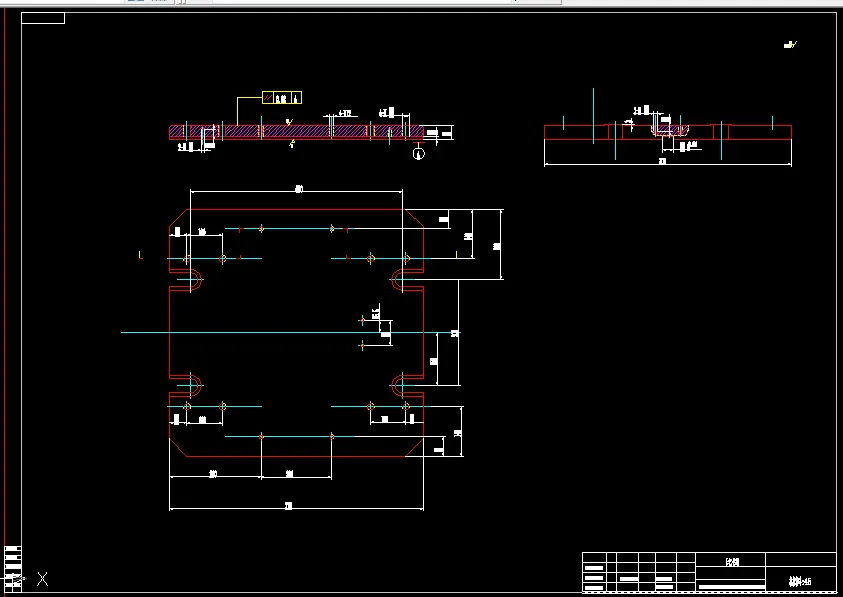Screen dimensions: 843x597
Task: Select the dimension text above the plan view
Action: coord(299,189)
